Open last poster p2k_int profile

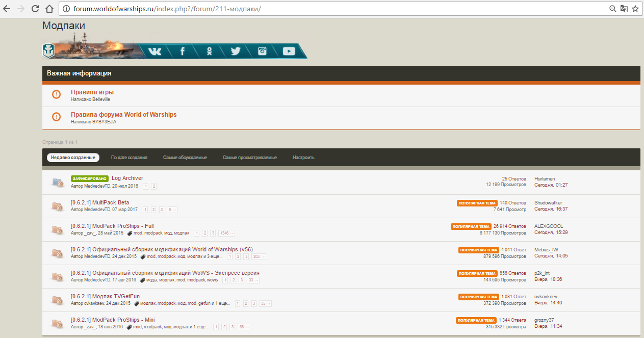click(x=542, y=273)
